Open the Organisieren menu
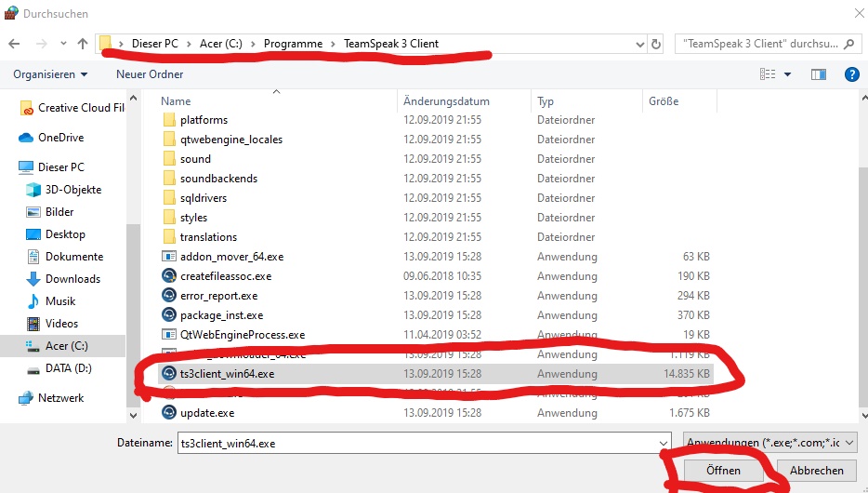The height and width of the screenshot is (493, 868). click(x=50, y=74)
